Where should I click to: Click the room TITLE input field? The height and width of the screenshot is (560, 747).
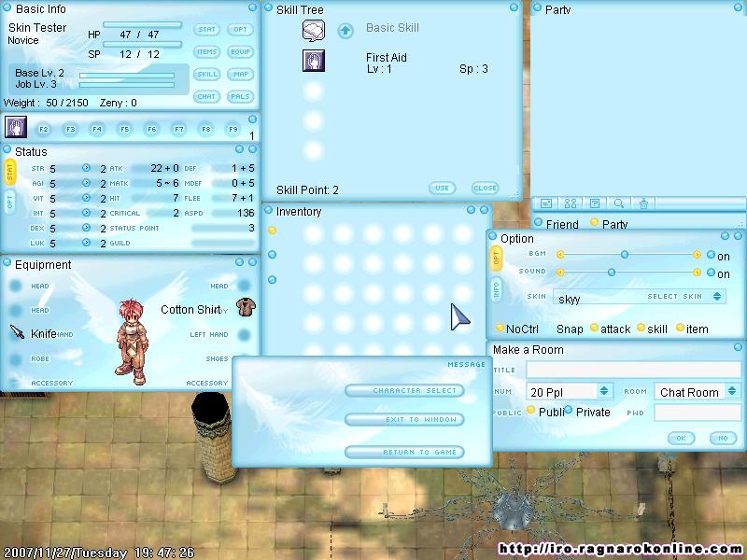[x=634, y=370]
